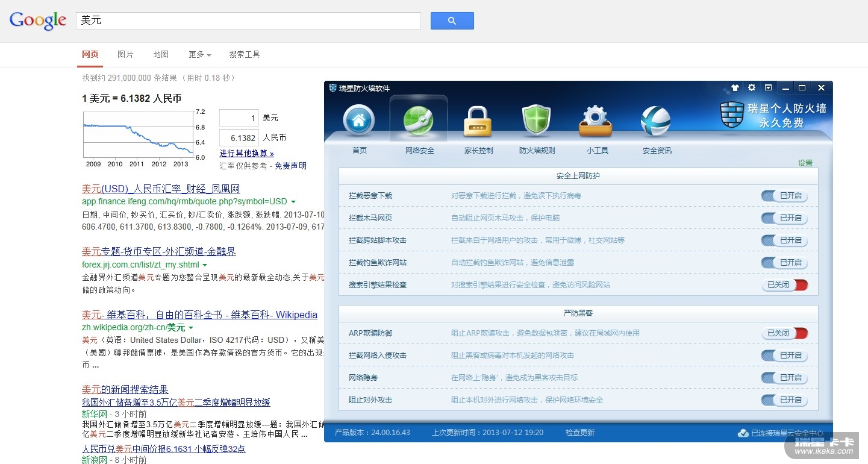
Task: Click the 检查更新 link in the status bar
Action: pos(579,433)
